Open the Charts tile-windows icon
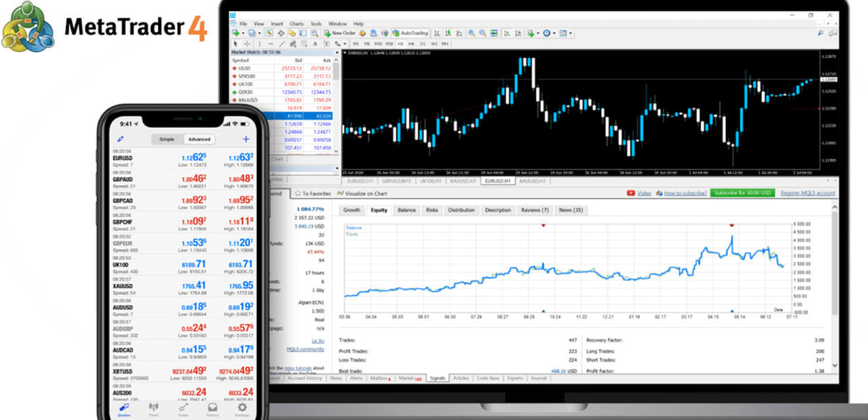The height and width of the screenshot is (420, 868). click(x=494, y=33)
